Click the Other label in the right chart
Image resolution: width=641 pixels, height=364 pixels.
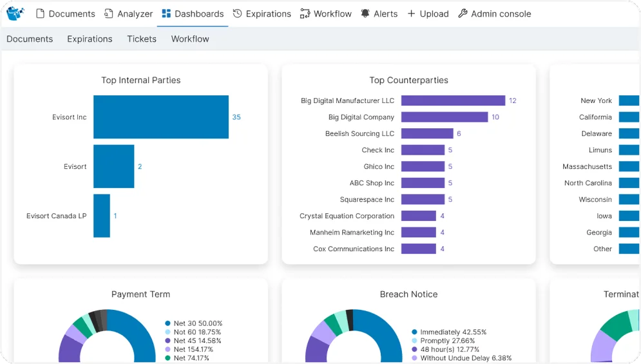tap(602, 249)
